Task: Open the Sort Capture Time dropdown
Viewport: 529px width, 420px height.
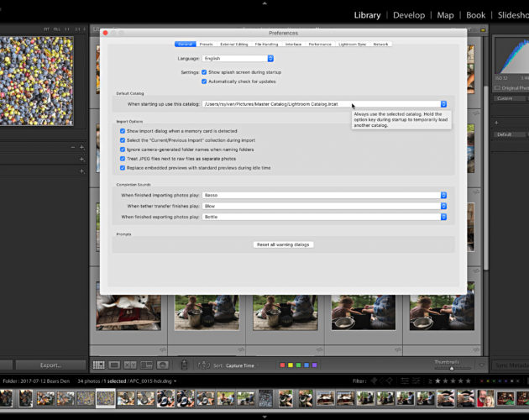Action: [240, 365]
